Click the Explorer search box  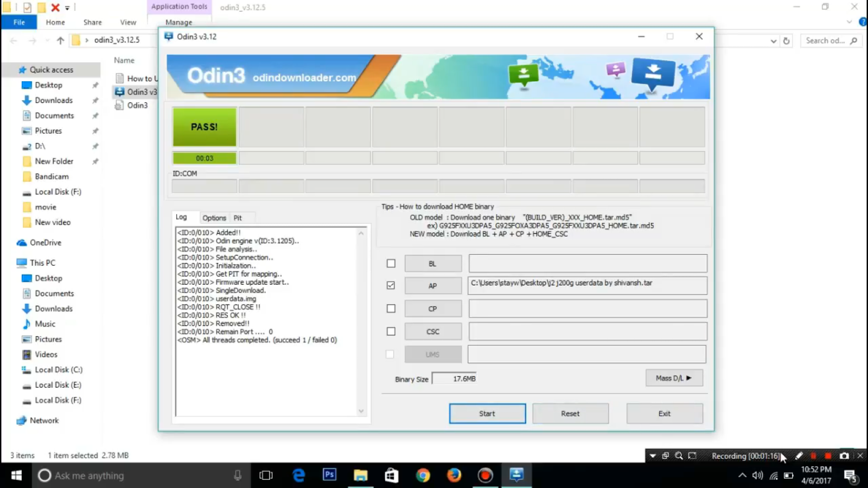[831, 41]
